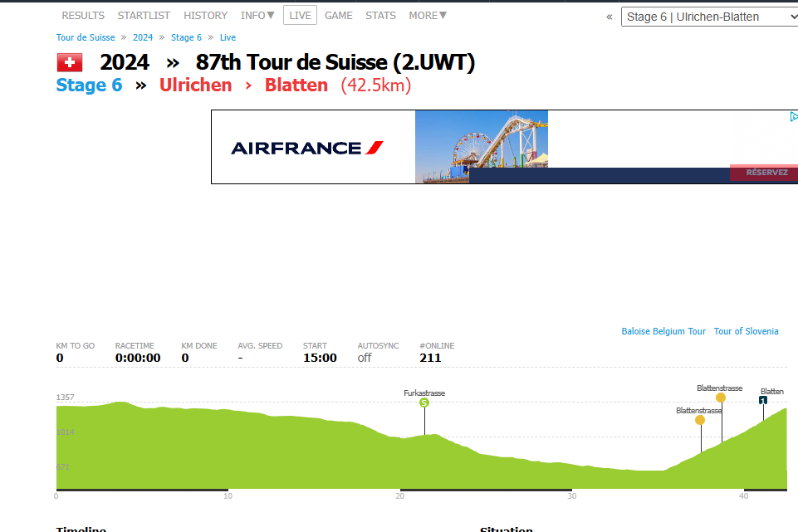Switch to the STARTLIST tab
Image resolution: width=798 pixels, height=532 pixels.
(x=144, y=16)
